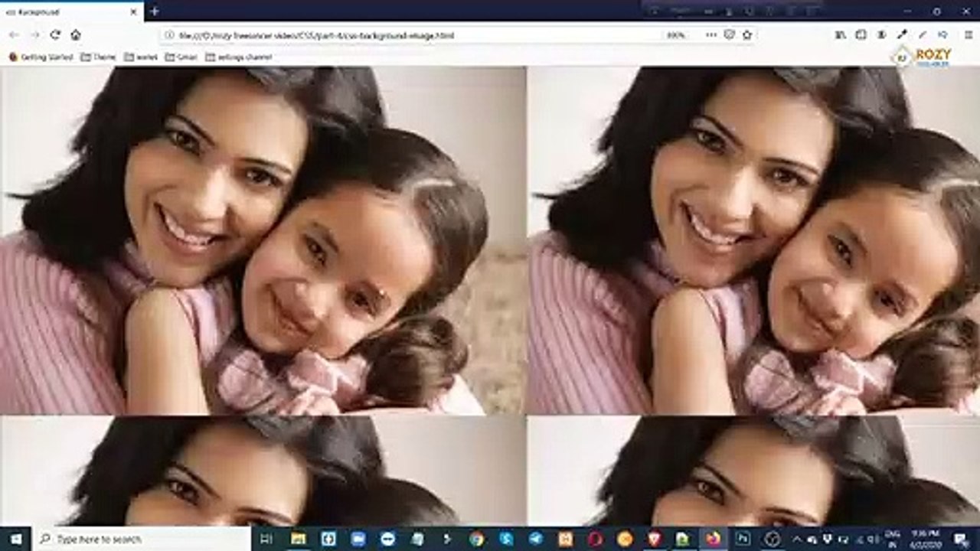Open a new tab with the plus button
Viewport: 980px width, 551px height.
pos(155,11)
